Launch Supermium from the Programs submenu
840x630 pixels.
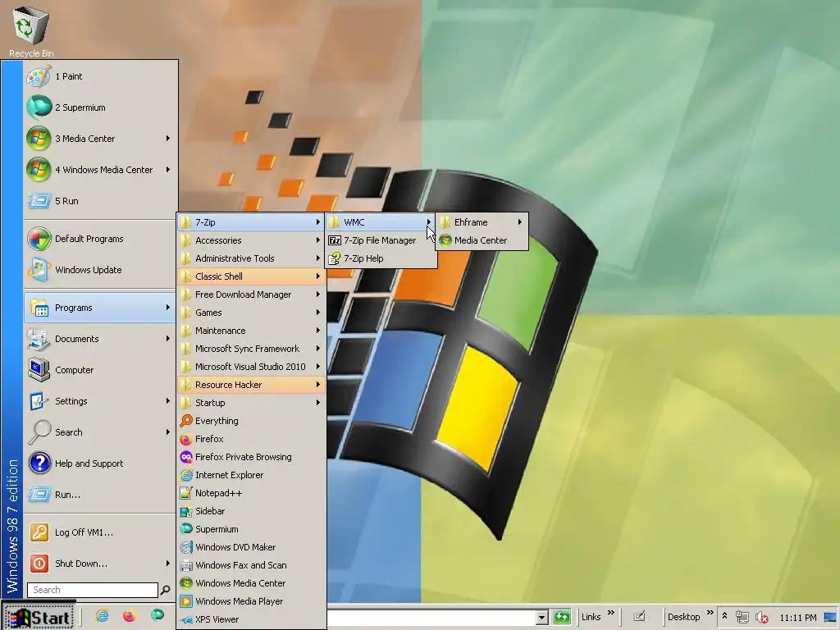[251, 529]
